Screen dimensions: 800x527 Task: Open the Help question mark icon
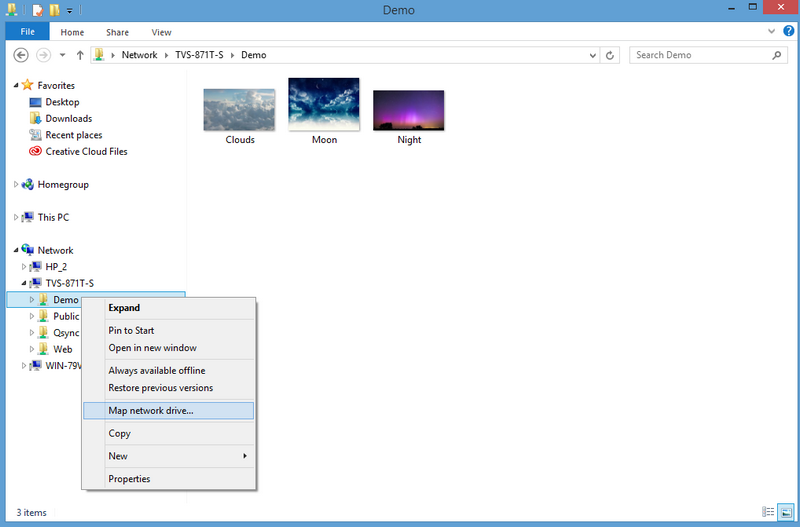tap(789, 33)
